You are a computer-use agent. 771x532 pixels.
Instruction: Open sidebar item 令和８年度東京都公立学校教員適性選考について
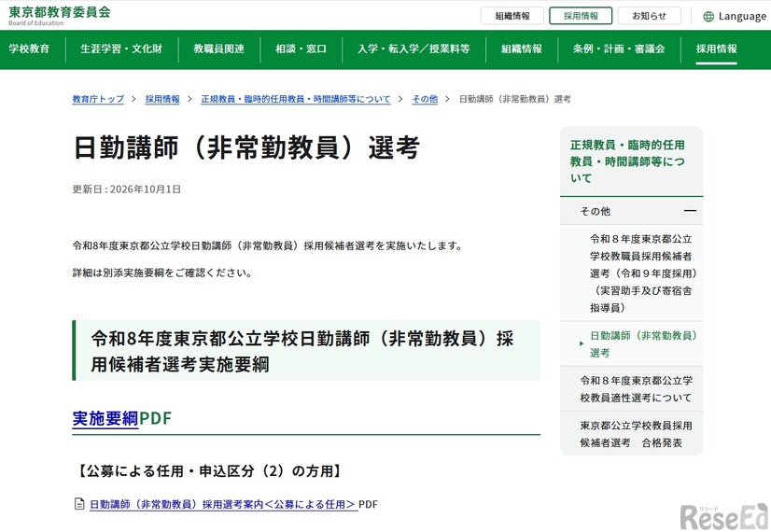(x=636, y=389)
